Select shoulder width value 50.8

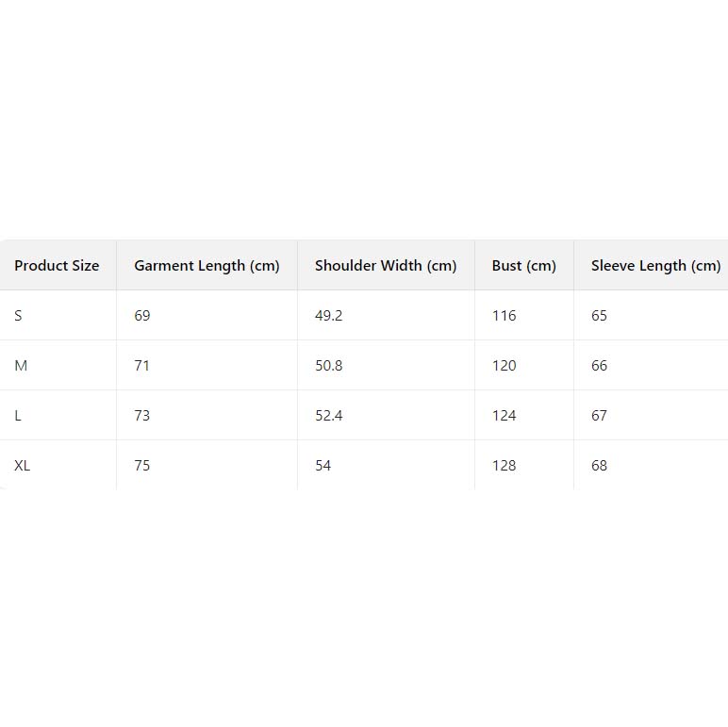point(329,366)
